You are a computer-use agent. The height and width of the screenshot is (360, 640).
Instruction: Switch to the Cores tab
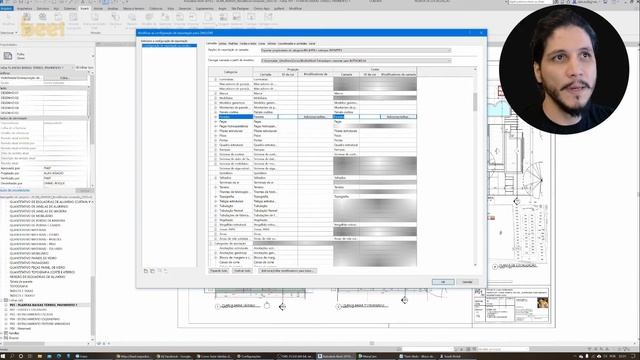tap(262, 43)
